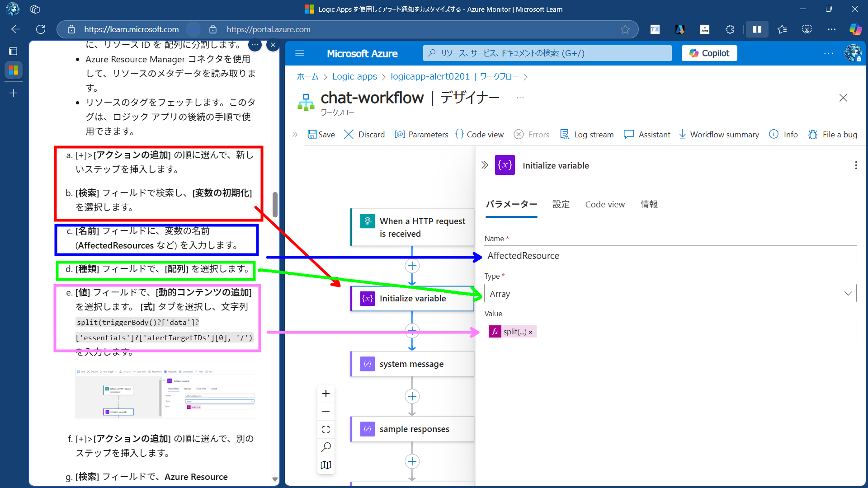Open the Logic apps breadcrumb link
The width and height of the screenshot is (868, 488).
[354, 76]
